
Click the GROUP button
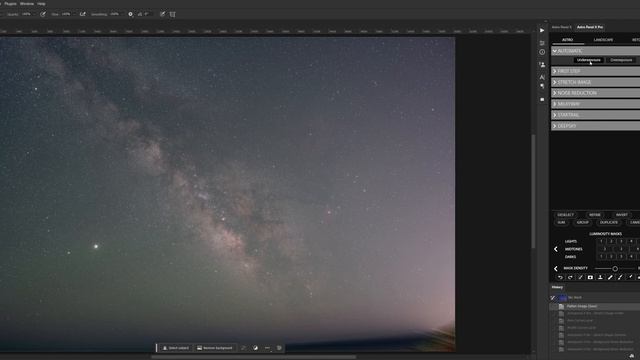pyautogui.click(x=583, y=222)
